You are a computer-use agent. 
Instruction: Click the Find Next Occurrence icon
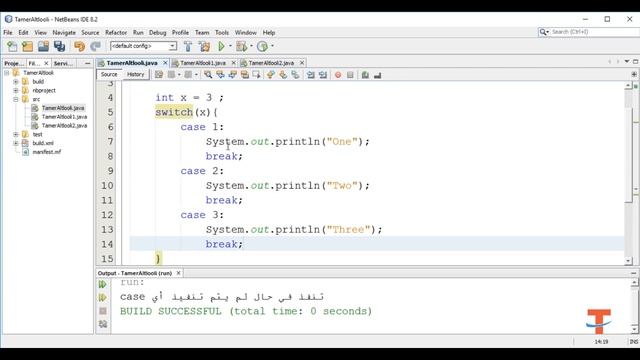233,75
